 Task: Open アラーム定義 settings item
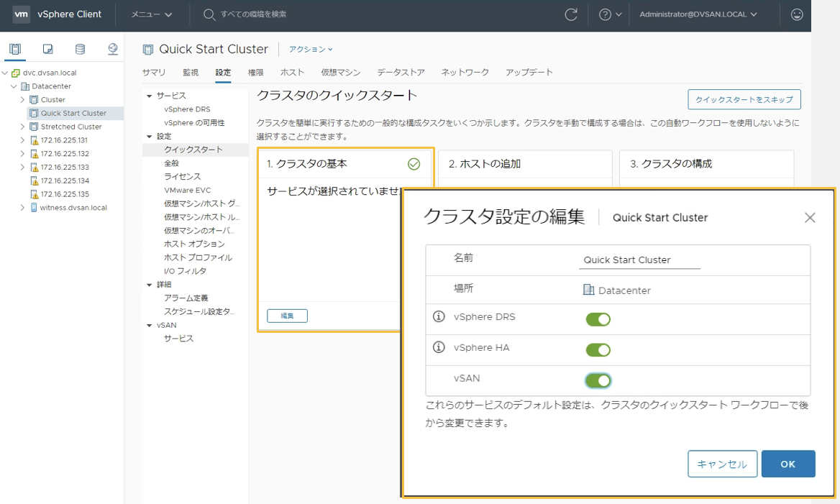tap(186, 298)
